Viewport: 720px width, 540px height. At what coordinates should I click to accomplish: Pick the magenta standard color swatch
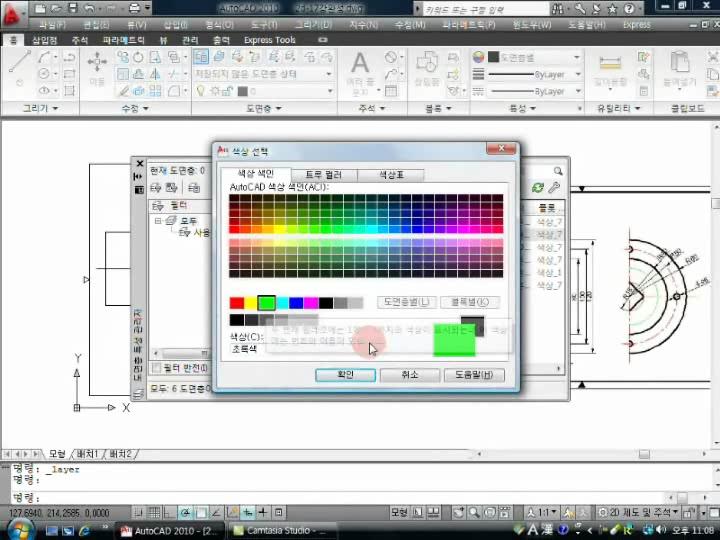tap(311, 303)
